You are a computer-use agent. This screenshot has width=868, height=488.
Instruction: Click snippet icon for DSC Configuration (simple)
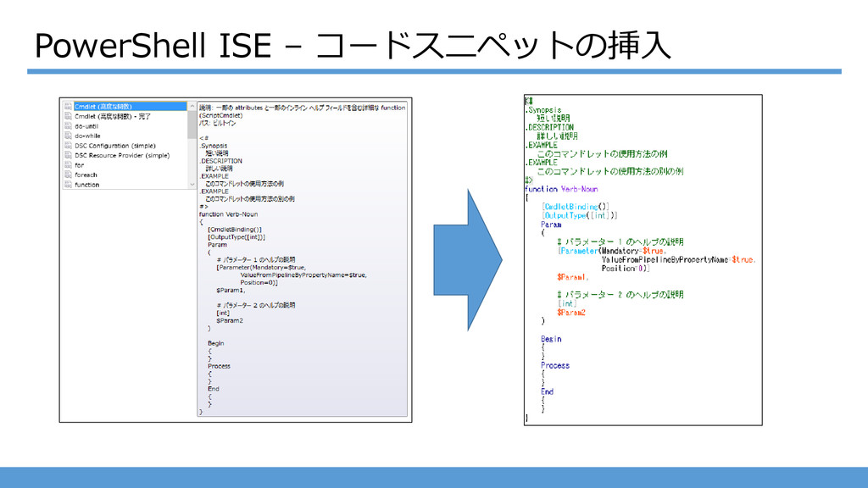point(68,146)
